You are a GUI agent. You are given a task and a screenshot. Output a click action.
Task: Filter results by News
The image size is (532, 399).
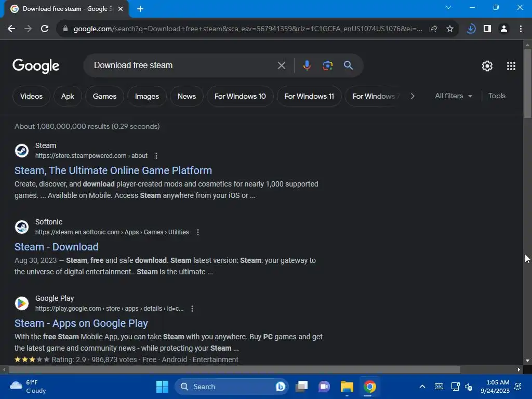(x=187, y=96)
